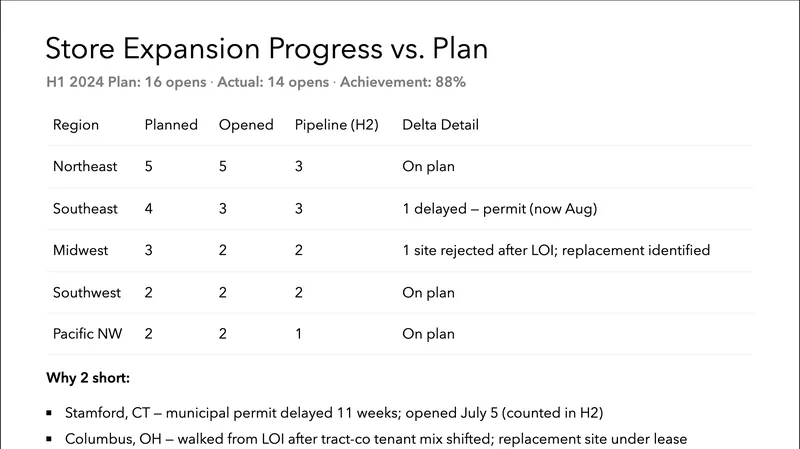The image size is (800, 449).
Task: Click the Southeast Planned value '4'
Action: tap(149, 209)
